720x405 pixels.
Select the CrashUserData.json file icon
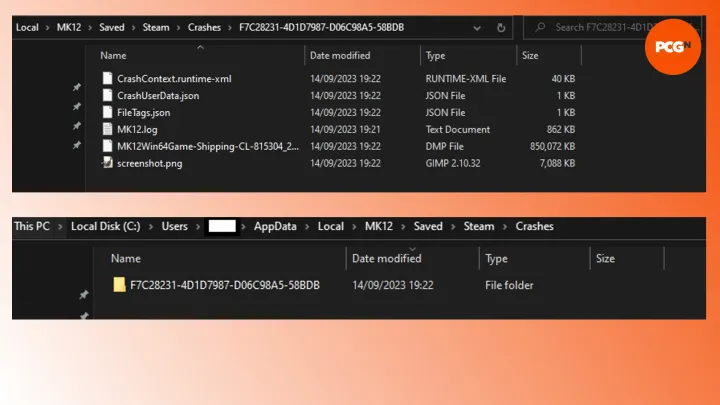[x=109, y=95]
